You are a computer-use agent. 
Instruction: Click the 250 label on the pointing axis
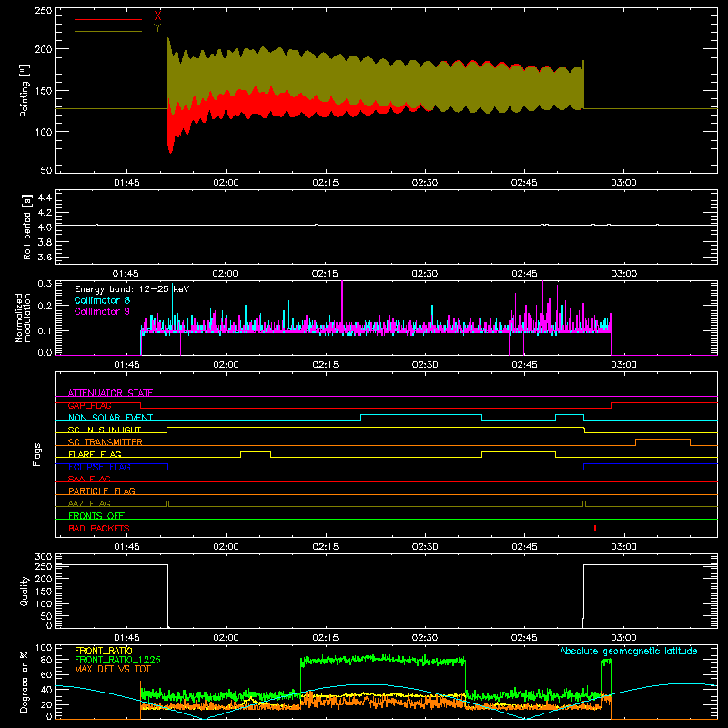pos(44,11)
